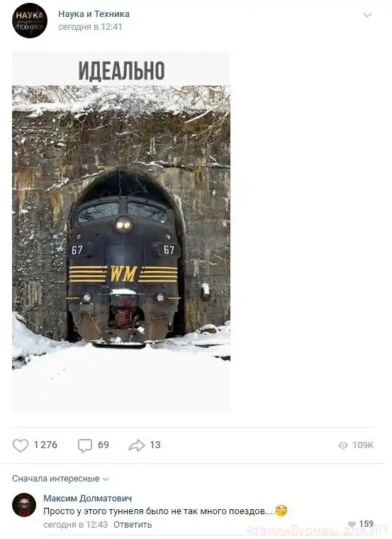The width and height of the screenshot is (392, 539).
Task: Click the 13 shares counter
Action: tap(155, 445)
